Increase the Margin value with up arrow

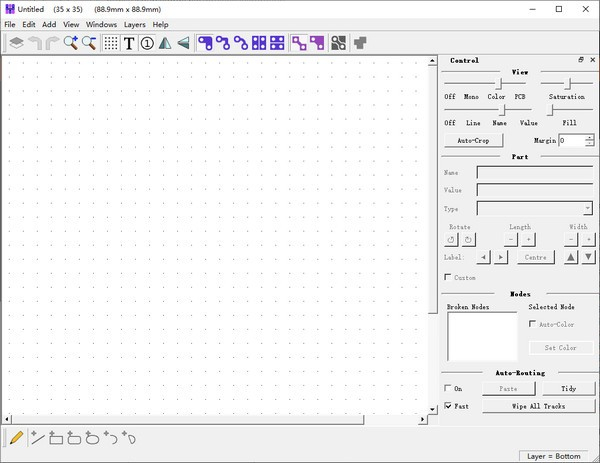(589, 137)
